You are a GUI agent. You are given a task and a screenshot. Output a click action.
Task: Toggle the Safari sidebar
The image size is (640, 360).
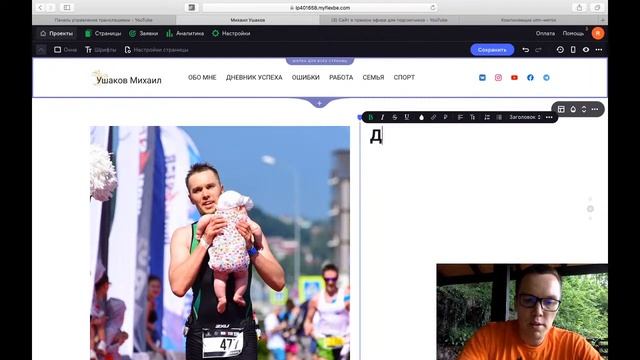click(67, 7)
